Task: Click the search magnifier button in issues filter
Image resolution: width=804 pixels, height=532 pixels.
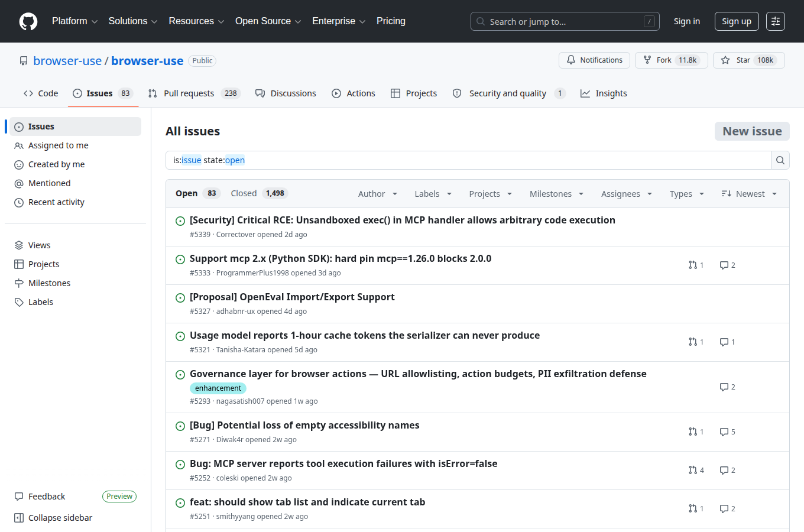Action: tap(780, 160)
